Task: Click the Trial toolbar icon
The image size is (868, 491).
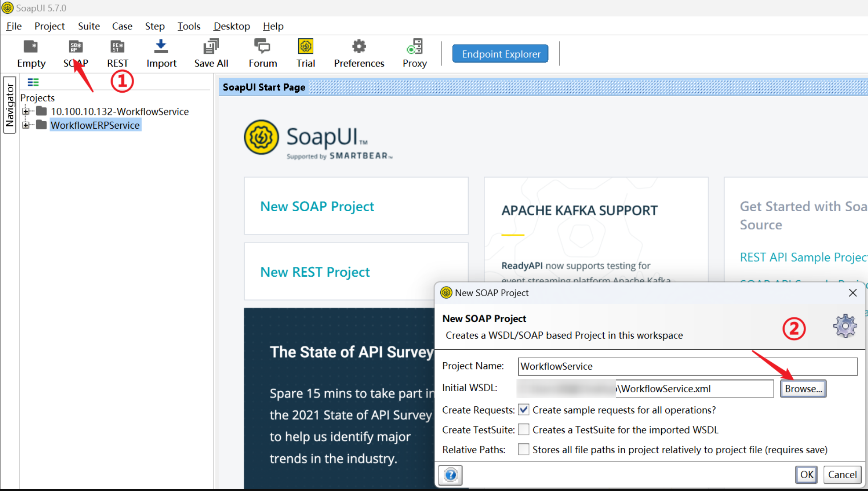Action: point(305,47)
